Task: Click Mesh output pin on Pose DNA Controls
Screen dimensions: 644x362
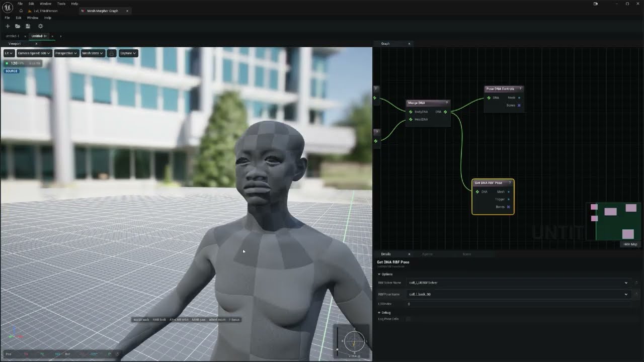Action: click(x=519, y=98)
